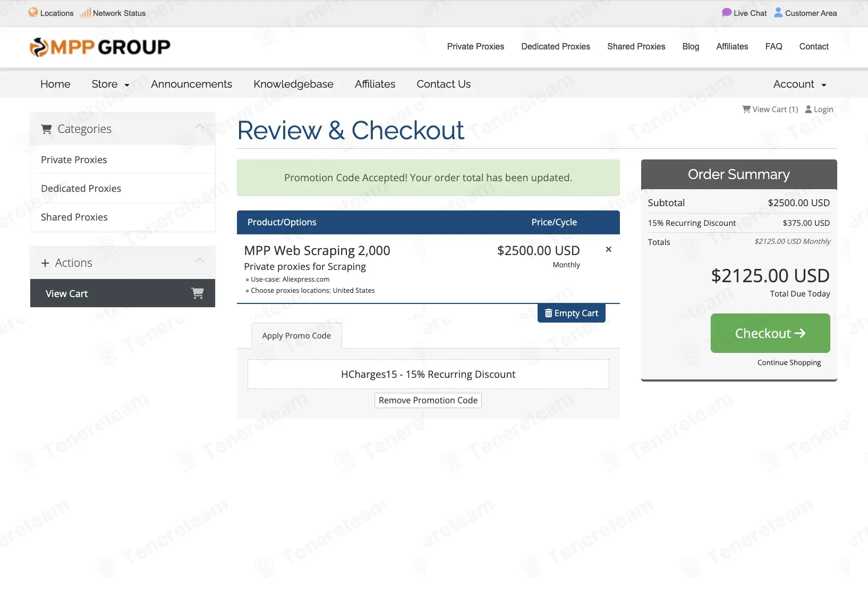The image size is (868, 592).
Task: Click the cart icon in the View Cart sidebar row
Action: coord(197,293)
